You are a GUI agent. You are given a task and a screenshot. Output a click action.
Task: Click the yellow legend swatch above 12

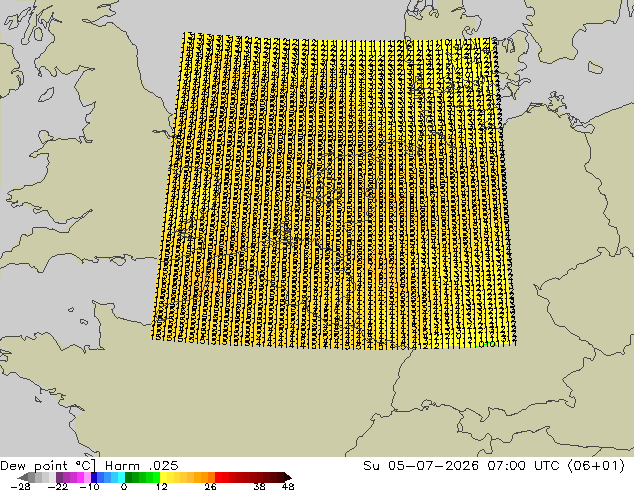[x=163, y=477]
